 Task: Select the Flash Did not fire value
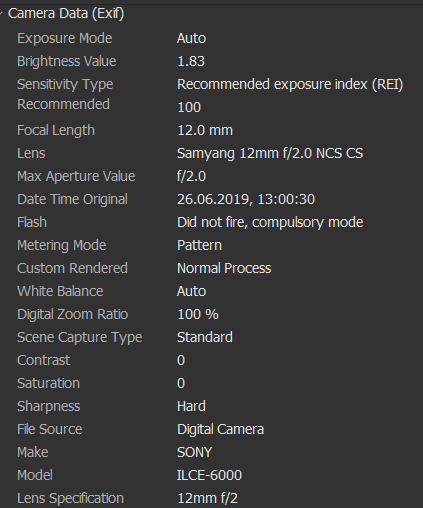(270, 222)
